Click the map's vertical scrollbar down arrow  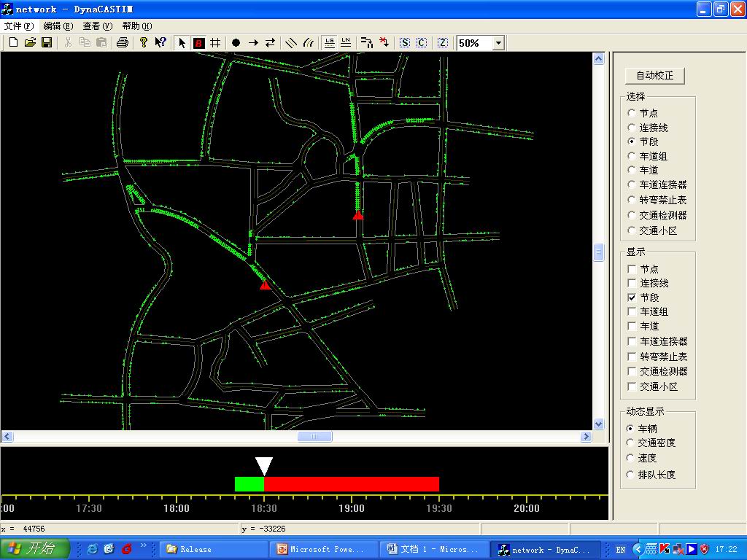tap(599, 424)
